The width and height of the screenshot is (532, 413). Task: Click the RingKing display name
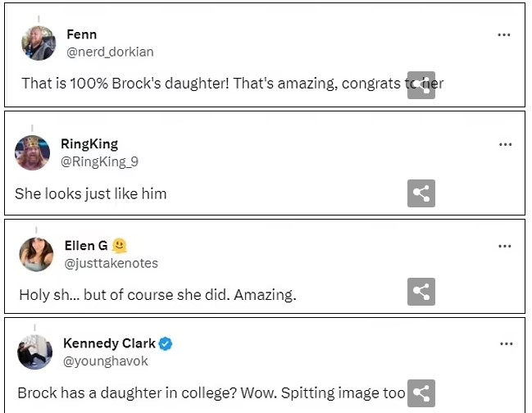click(x=89, y=143)
